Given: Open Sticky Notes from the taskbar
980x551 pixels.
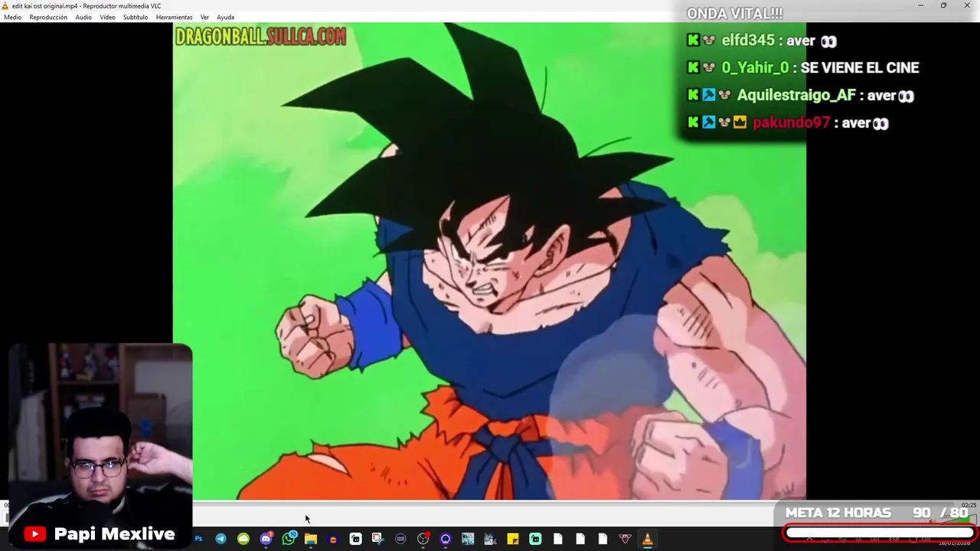Looking at the screenshot, I should (x=513, y=539).
